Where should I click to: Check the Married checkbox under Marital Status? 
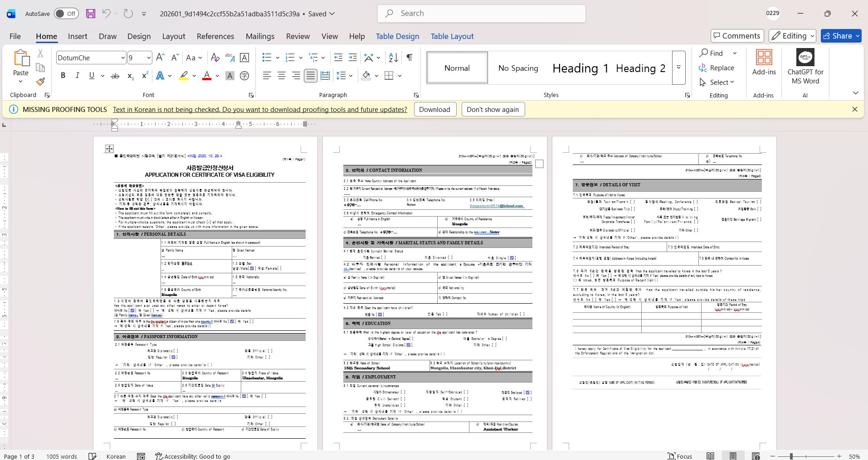point(383,257)
